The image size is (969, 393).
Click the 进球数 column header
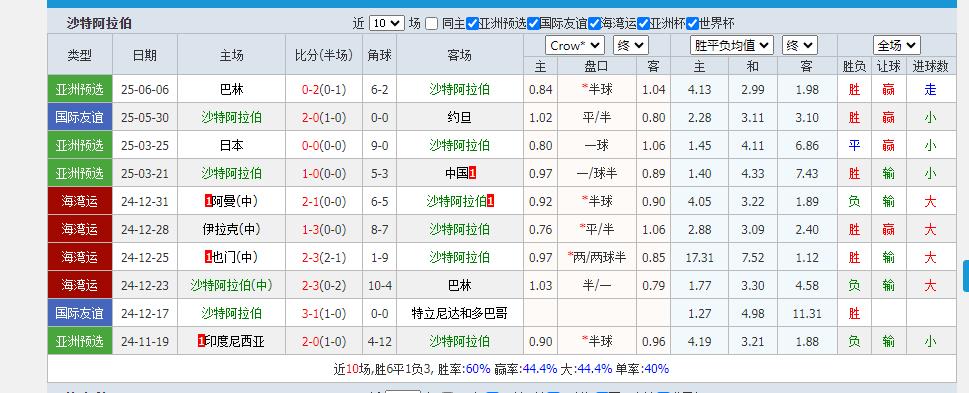click(x=931, y=66)
